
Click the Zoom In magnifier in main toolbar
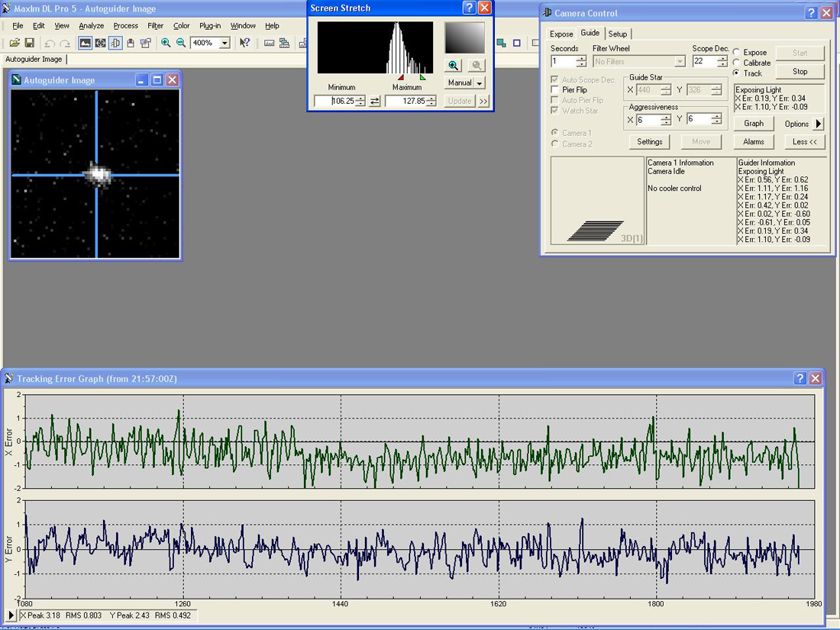click(166, 44)
